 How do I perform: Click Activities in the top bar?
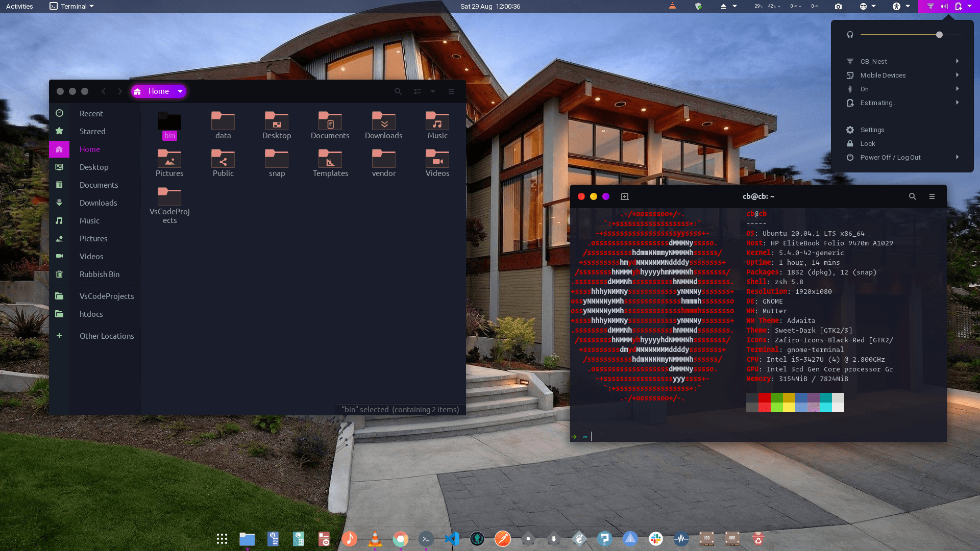(19, 6)
